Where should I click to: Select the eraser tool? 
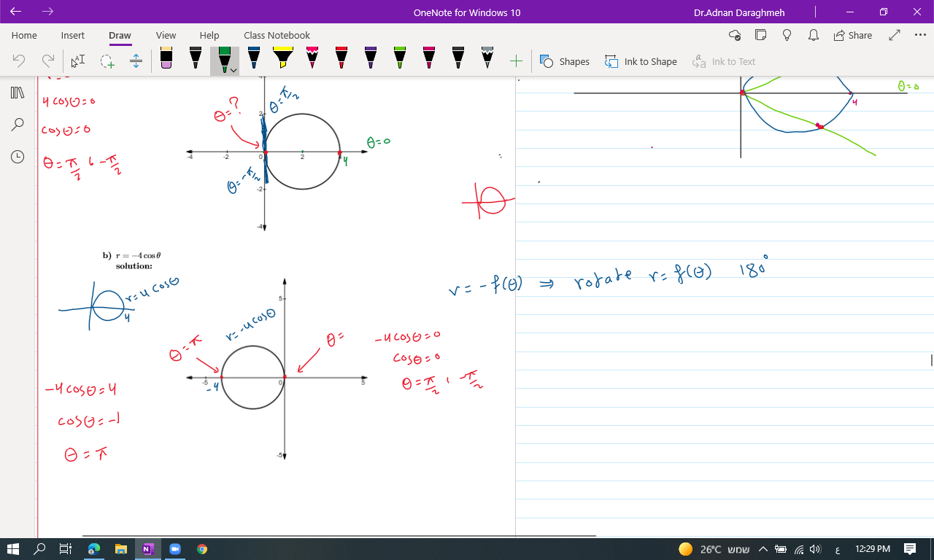(166, 59)
